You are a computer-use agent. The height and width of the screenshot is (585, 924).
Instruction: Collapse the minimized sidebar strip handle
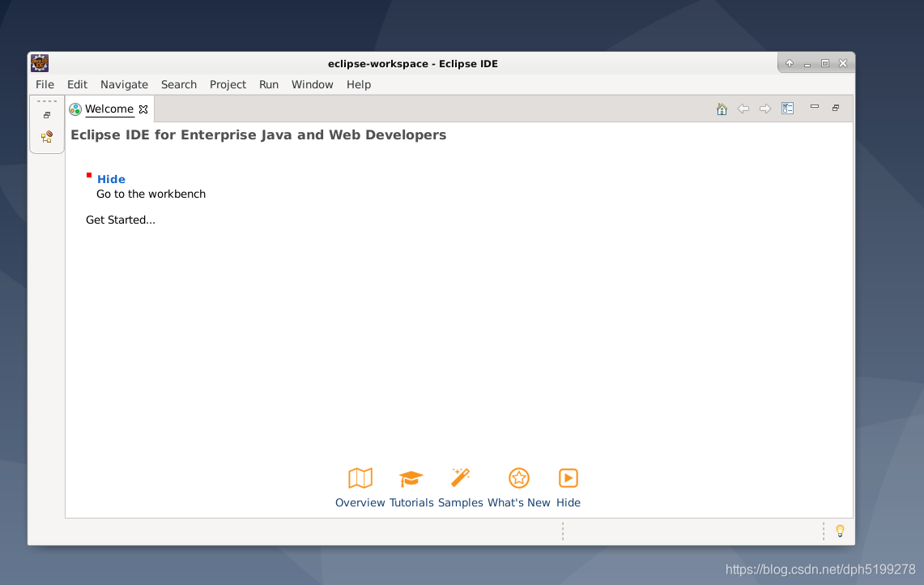click(x=46, y=100)
